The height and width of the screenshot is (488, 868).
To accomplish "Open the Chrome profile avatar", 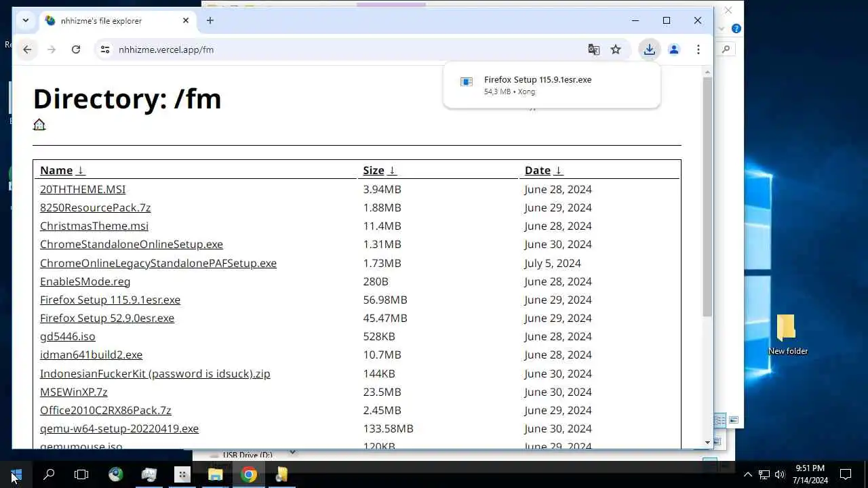I will [674, 49].
